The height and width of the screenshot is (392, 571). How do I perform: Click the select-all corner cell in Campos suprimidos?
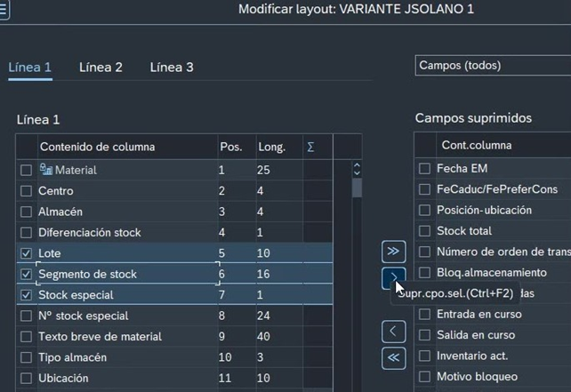(424, 145)
